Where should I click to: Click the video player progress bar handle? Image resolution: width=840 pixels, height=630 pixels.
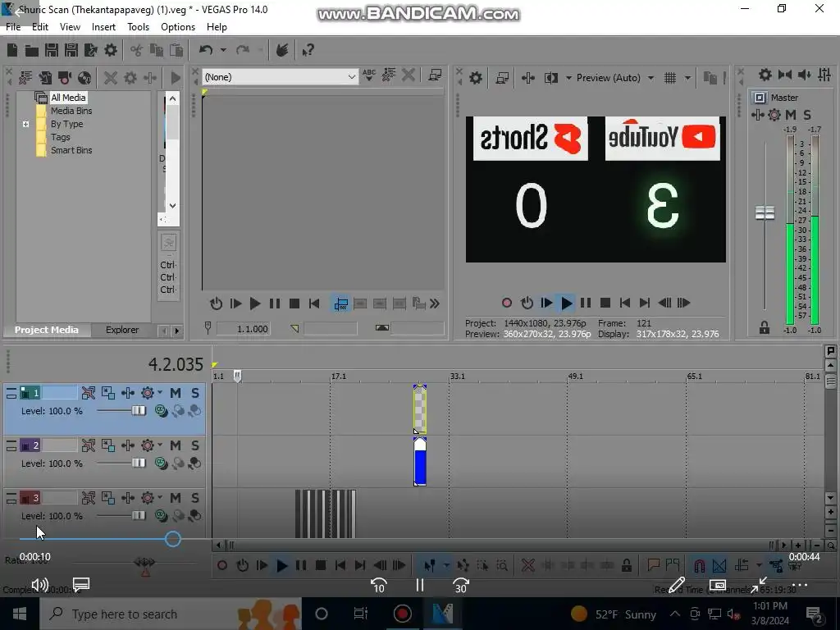pyautogui.click(x=172, y=539)
